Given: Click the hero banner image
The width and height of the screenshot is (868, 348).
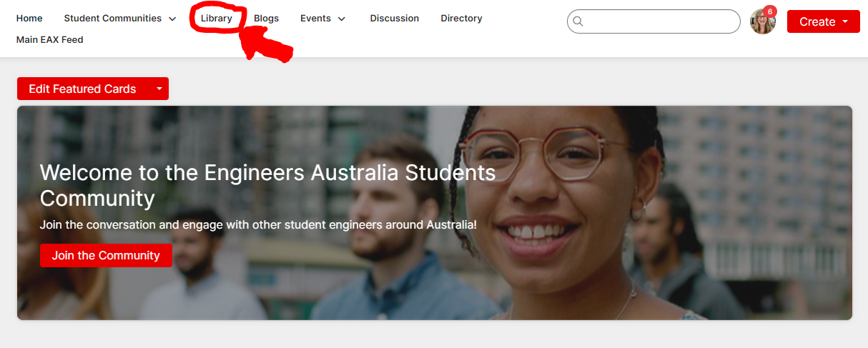Looking at the screenshot, I should (435, 213).
